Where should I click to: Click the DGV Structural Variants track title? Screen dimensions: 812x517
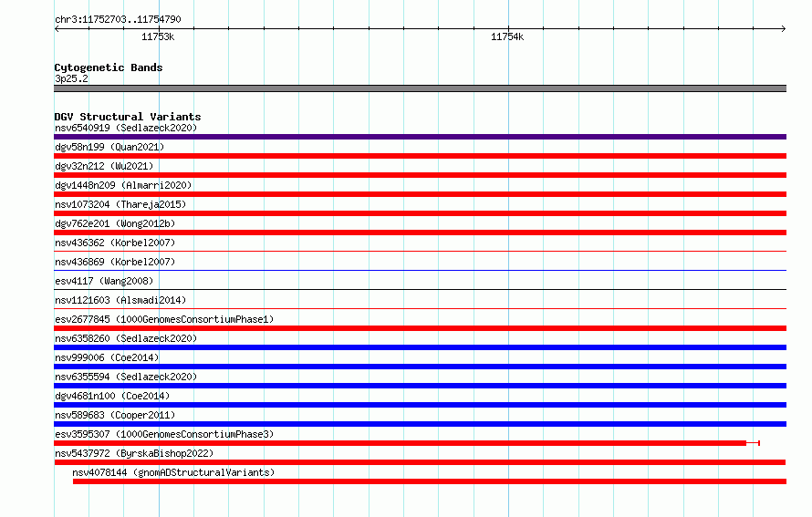coord(128,117)
